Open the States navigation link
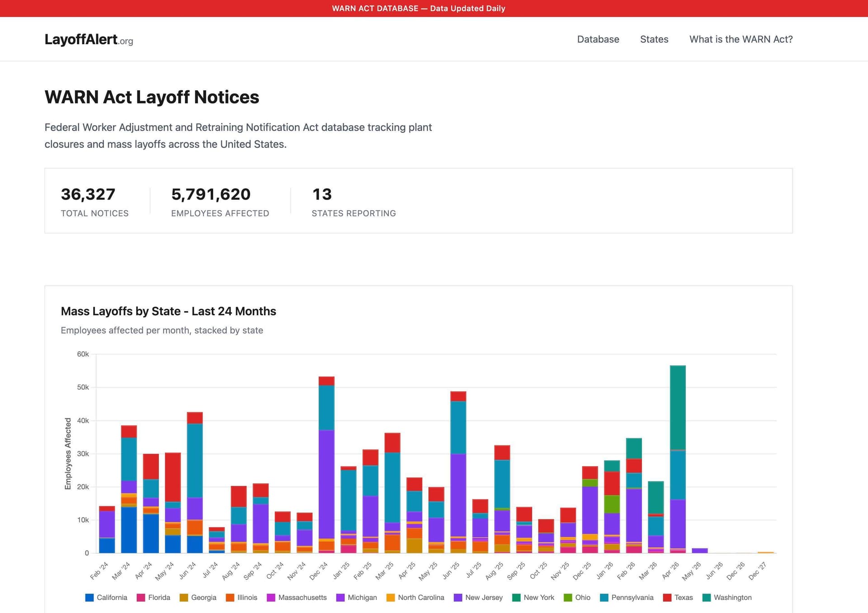The height and width of the screenshot is (613, 868). pyautogui.click(x=654, y=39)
